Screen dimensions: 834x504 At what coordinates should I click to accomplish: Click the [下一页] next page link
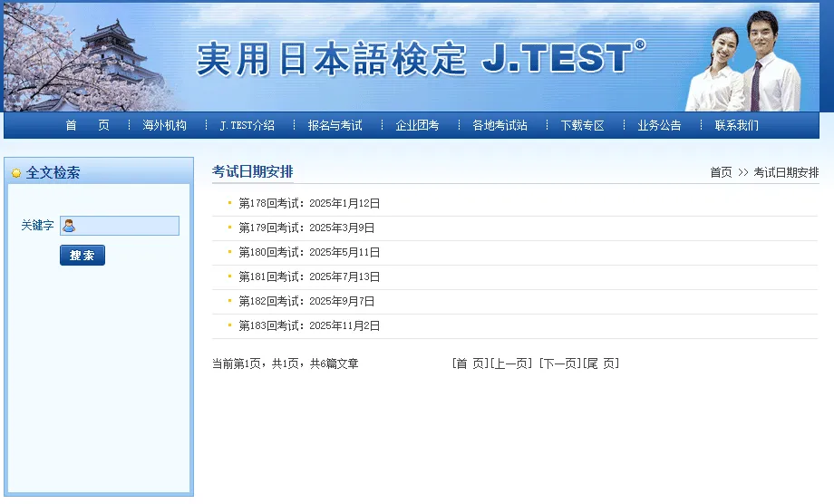(560, 363)
